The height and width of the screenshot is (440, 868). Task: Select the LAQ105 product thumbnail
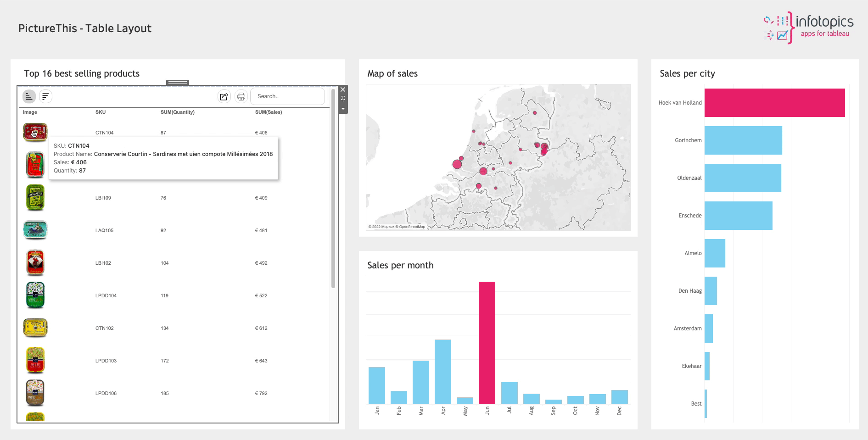[35, 230]
